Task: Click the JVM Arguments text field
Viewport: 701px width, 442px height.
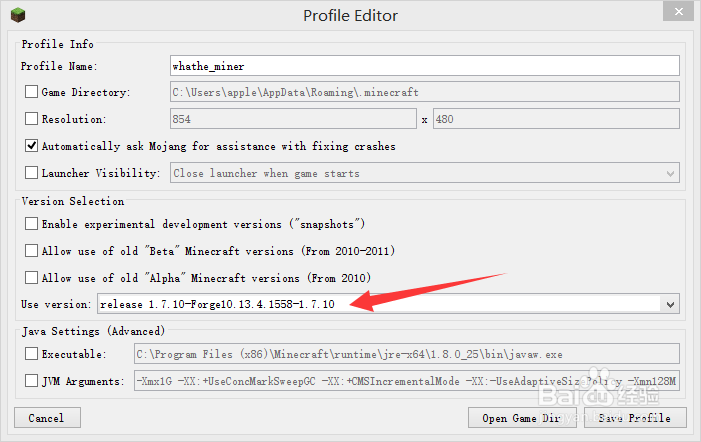Action: tap(407, 381)
